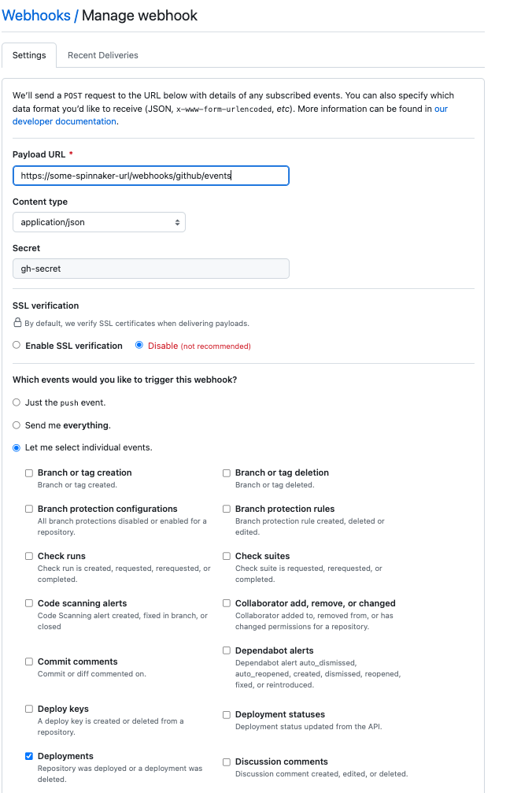Click the lock icon beside SSL verification note

tap(17, 323)
